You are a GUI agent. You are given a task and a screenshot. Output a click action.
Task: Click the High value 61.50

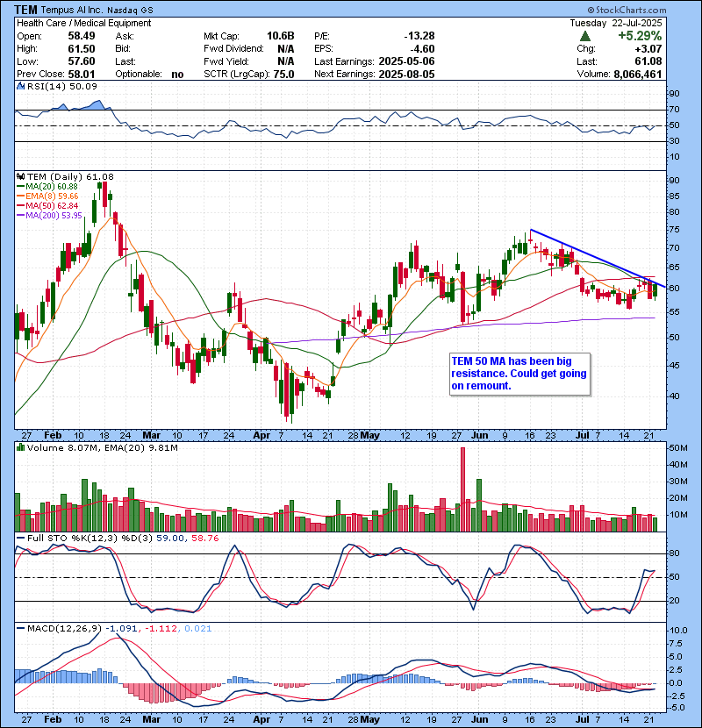[x=82, y=49]
